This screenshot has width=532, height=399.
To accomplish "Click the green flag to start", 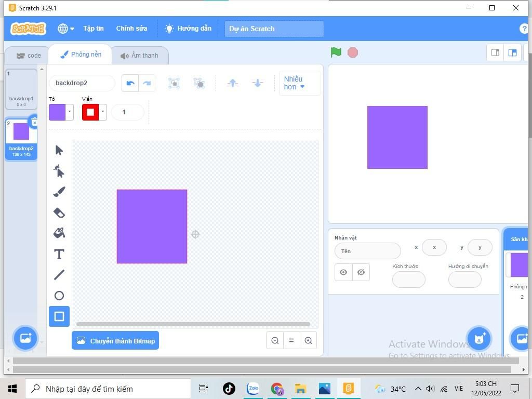I will pyautogui.click(x=336, y=52).
